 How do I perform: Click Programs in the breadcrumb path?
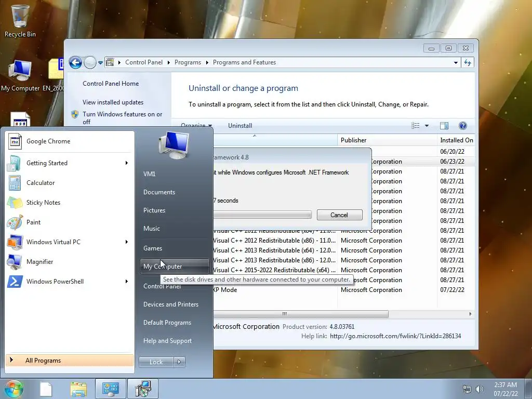[188, 62]
